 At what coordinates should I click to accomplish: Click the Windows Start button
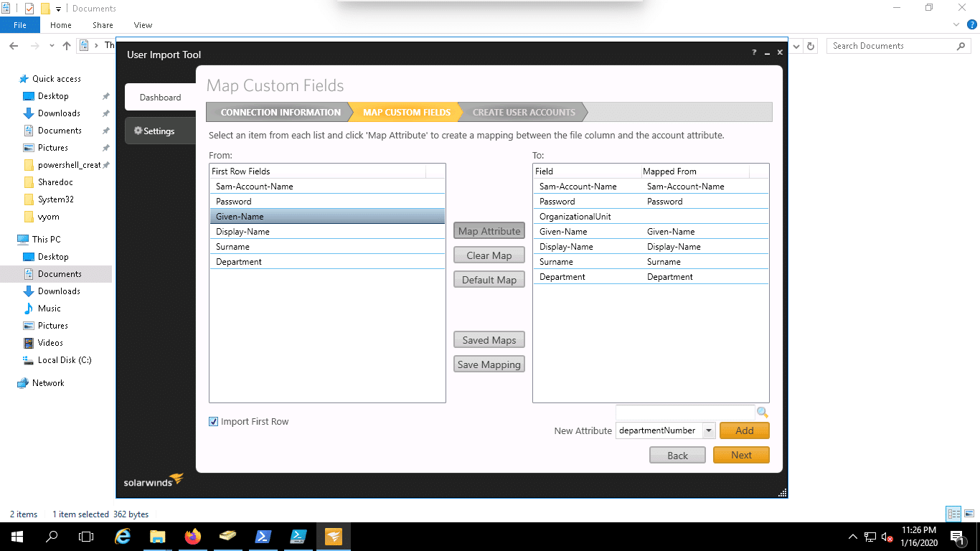point(17,537)
